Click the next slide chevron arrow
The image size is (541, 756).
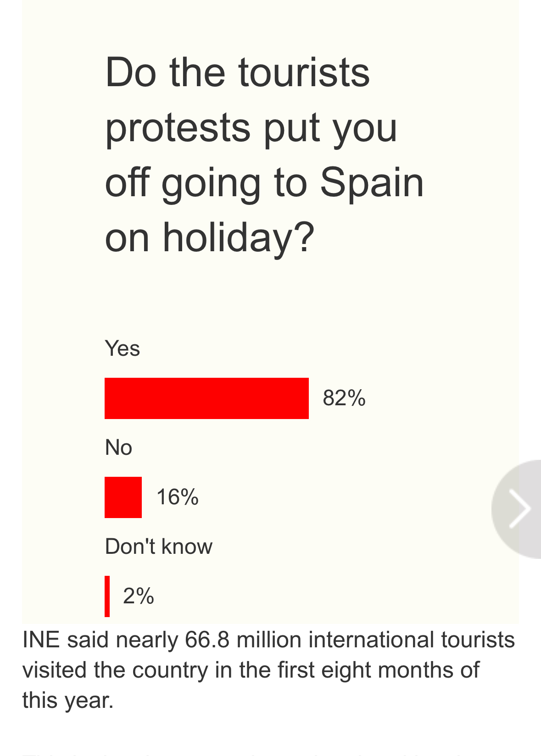pyautogui.click(x=520, y=508)
